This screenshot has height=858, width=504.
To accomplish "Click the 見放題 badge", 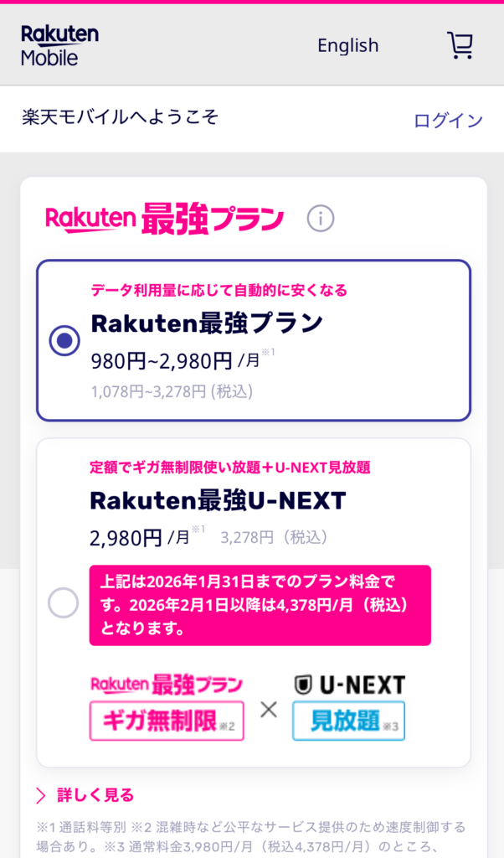I will coord(348,721).
